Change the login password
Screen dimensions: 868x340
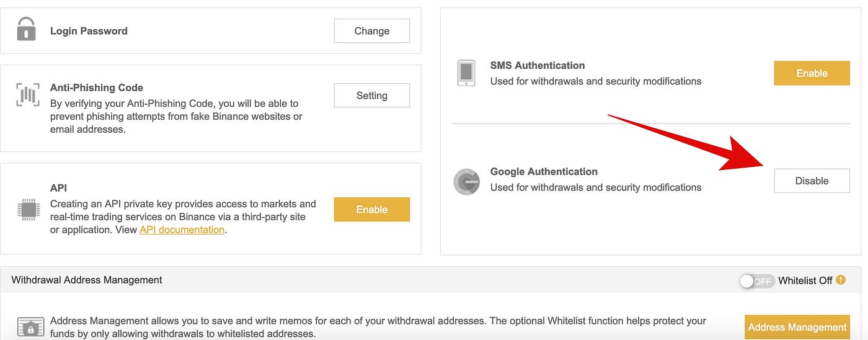click(372, 31)
